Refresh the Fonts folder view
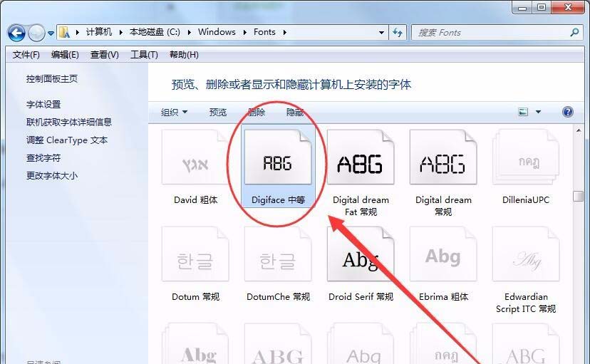Viewport: 590px width, 364px height. click(x=398, y=33)
